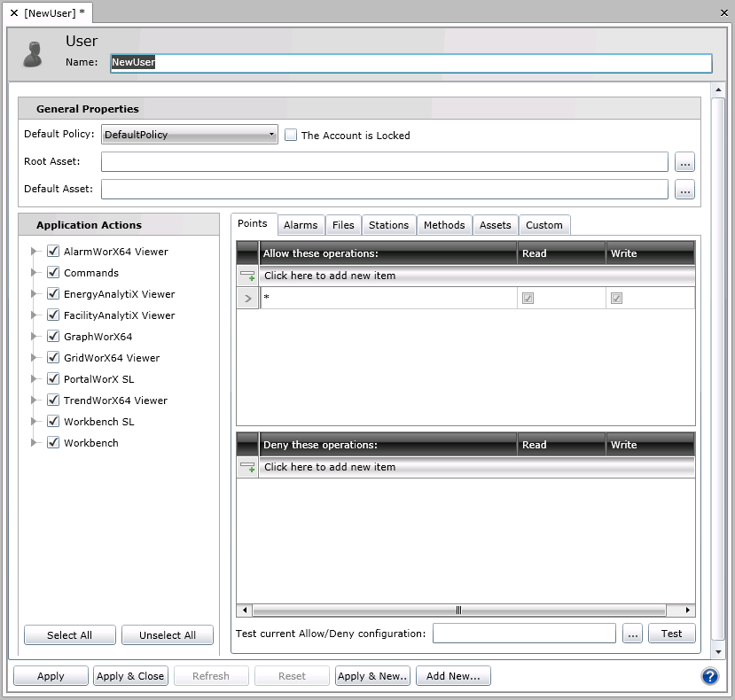
Task: Switch to the Alarms tab
Action: point(301,225)
